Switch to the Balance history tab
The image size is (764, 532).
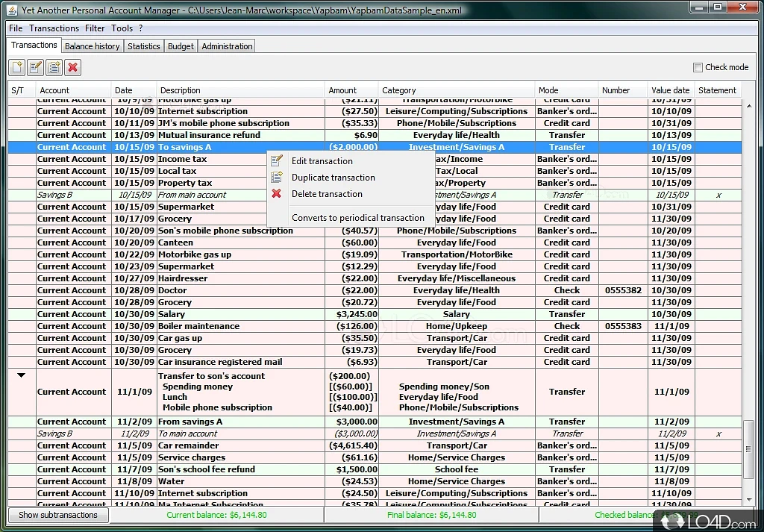click(92, 46)
